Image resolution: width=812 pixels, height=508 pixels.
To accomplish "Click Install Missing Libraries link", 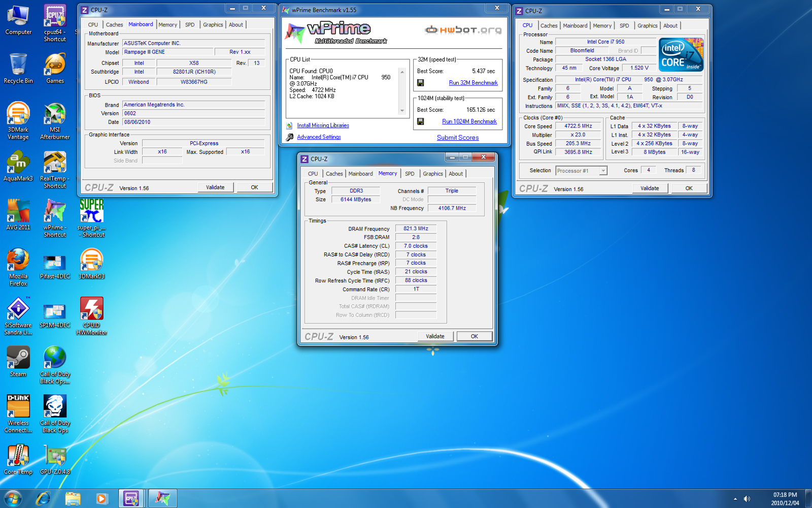I will 323,125.
